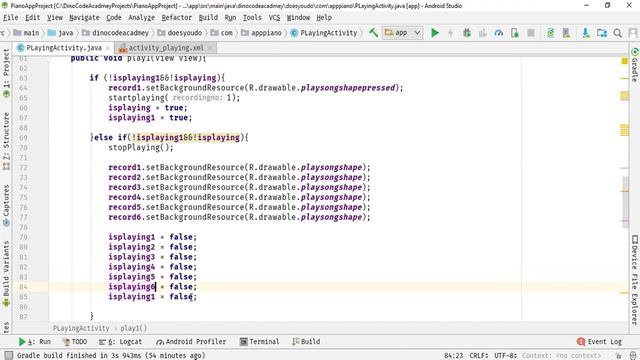Open the Run menu
640x360 pixels.
tap(230, 18)
